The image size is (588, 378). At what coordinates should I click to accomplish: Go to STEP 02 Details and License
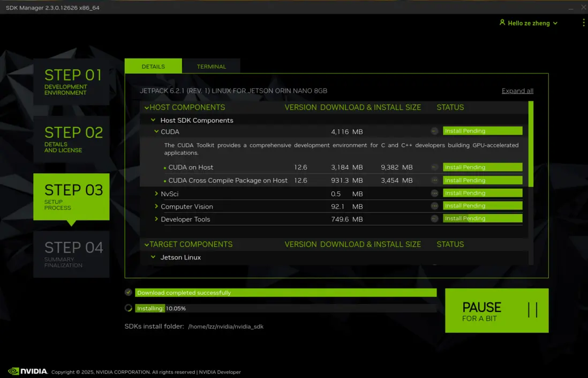coord(71,139)
